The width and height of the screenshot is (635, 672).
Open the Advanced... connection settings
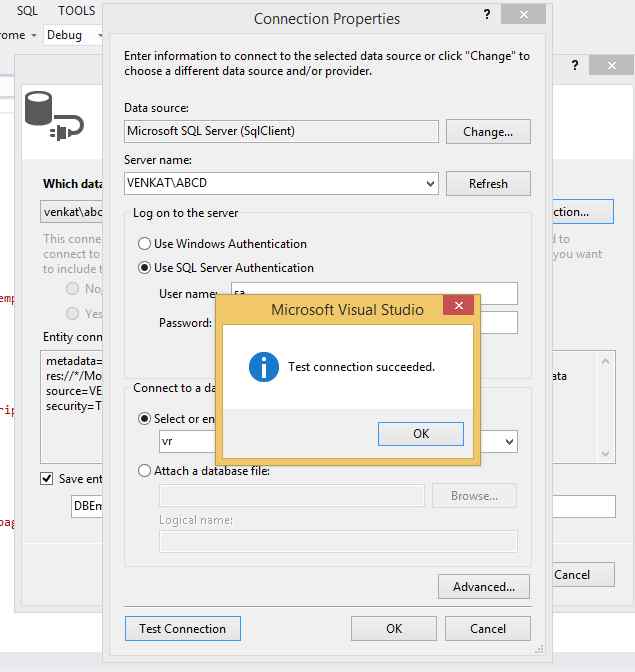(x=484, y=587)
